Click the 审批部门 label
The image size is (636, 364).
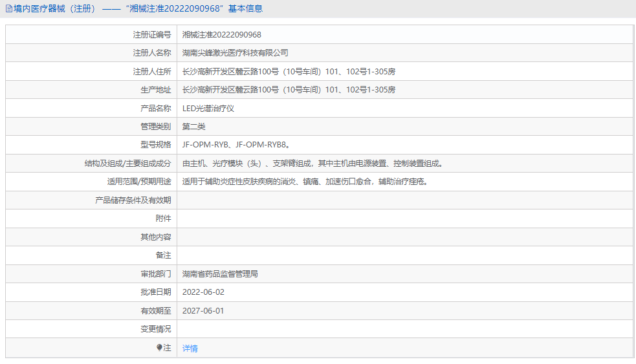pos(156,274)
